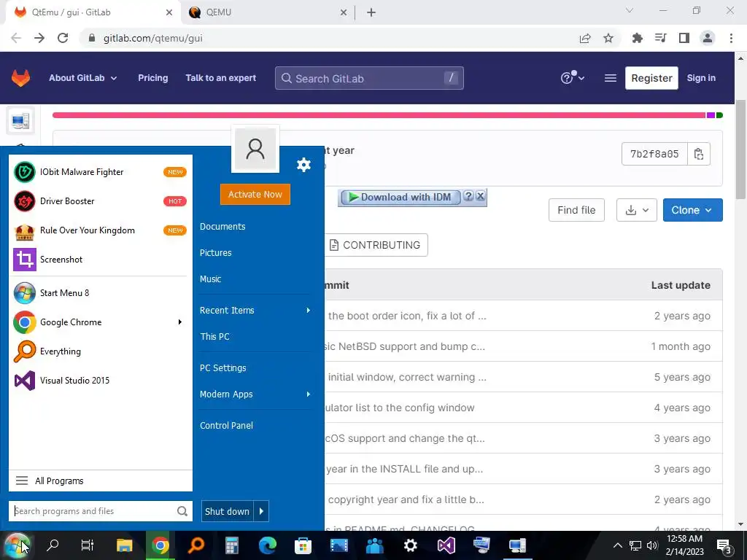This screenshot has height=560, width=747.
Task: Show hidden system tray icons
Action: pos(617,545)
